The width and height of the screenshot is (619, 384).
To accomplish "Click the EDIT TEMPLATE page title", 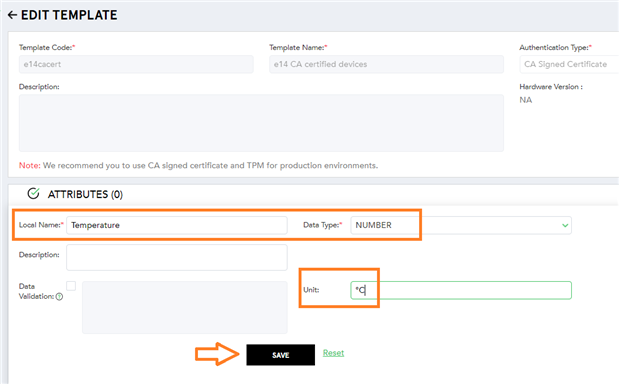I will point(69,15).
